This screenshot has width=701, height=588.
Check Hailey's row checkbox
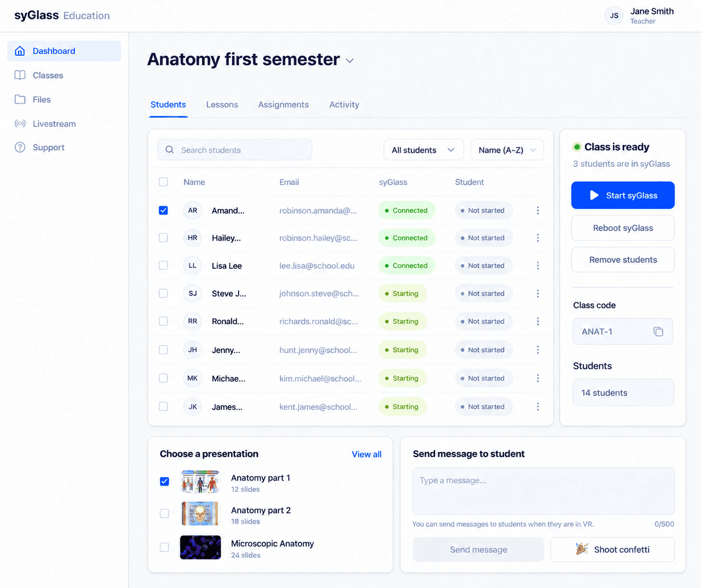click(163, 238)
